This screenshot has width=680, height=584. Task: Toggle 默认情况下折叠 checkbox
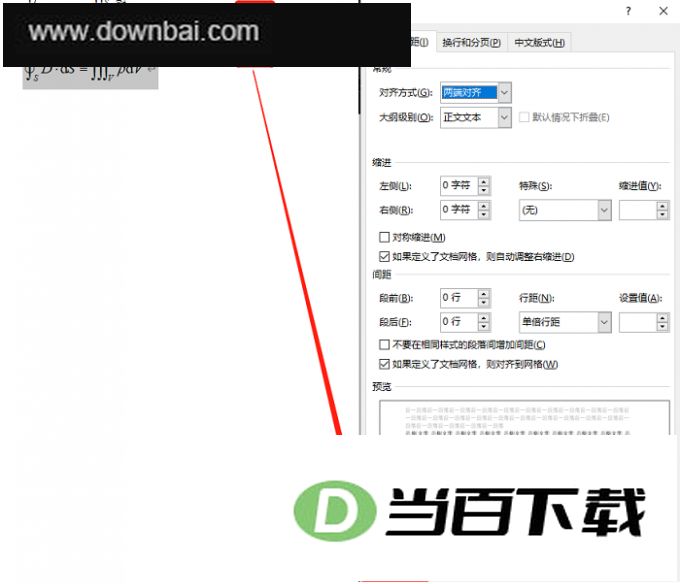(524, 117)
